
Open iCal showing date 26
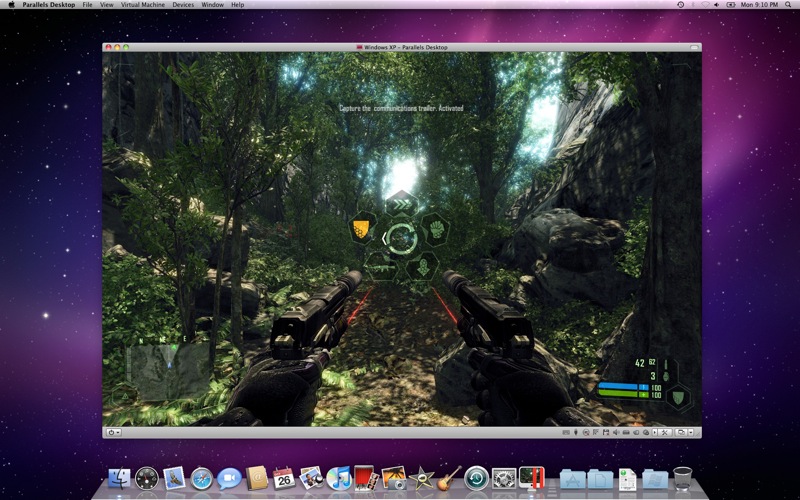pyautogui.click(x=284, y=479)
